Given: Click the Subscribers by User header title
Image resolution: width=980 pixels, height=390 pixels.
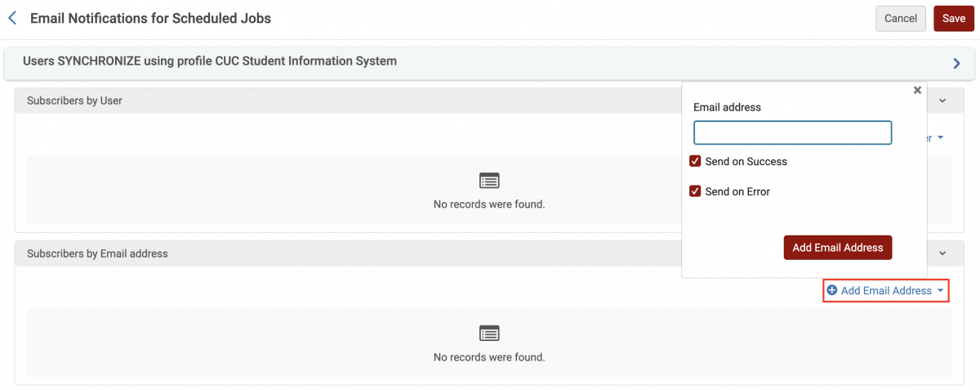Looking at the screenshot, I should coord(74,101).
